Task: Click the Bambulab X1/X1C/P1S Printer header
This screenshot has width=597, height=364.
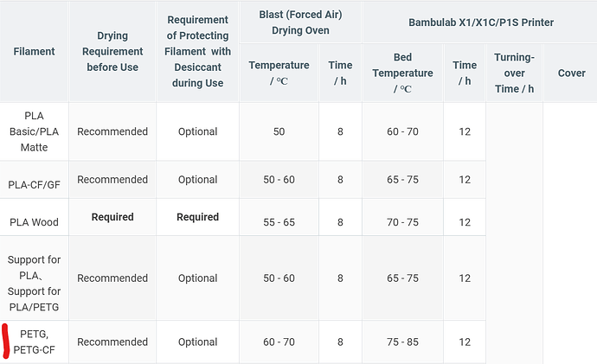Action: click(481, 22)
